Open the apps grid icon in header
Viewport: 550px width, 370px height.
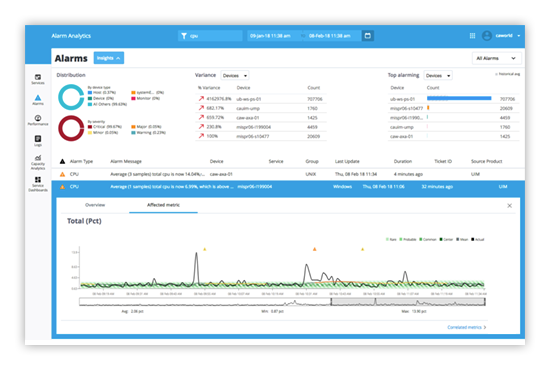[472, 36]
